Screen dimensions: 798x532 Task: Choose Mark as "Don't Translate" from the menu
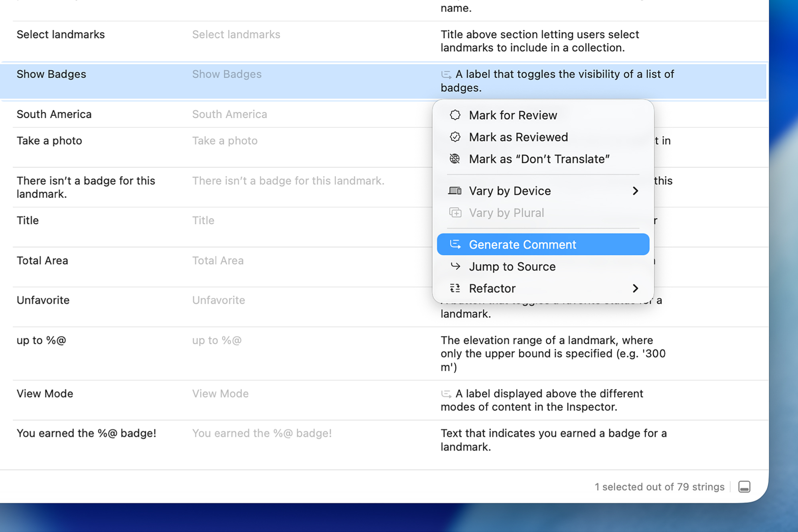[539, 159]
